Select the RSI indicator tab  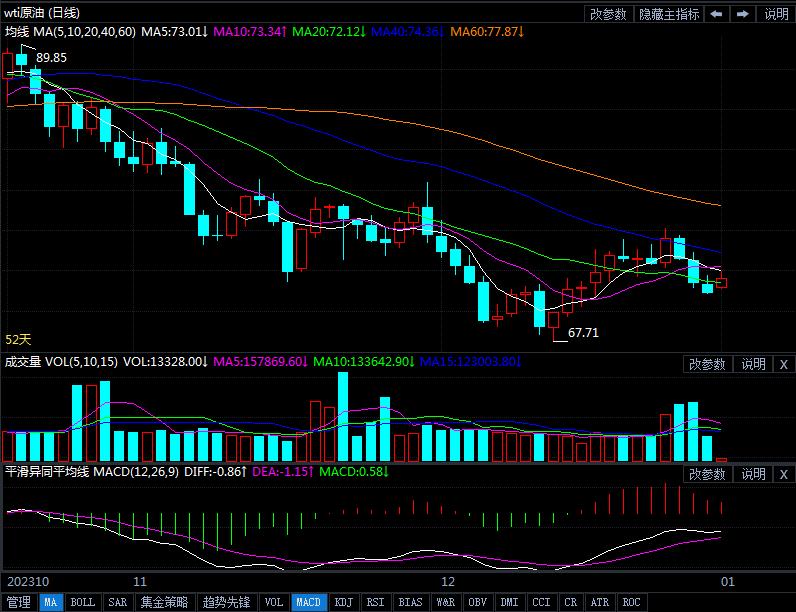(x=375, y=602)
